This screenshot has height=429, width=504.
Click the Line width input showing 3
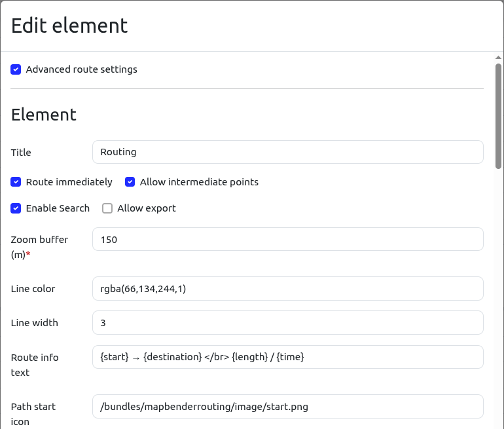click(287, 322)
